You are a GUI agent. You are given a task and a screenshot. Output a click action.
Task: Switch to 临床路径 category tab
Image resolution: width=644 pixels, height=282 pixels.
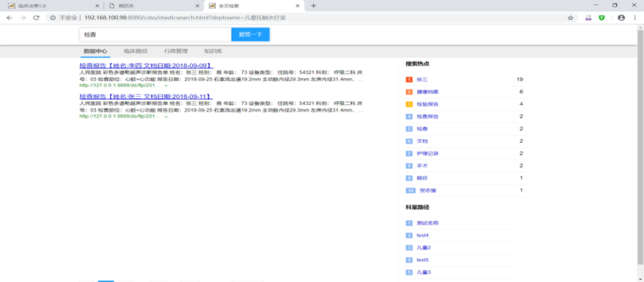(136, 52)
